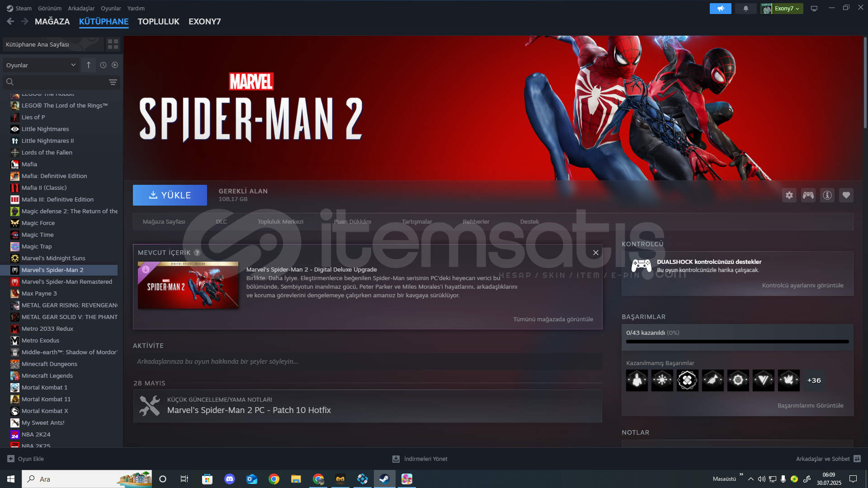The width and height of the screenshot is (868, 488).
Task: Click the back navigation arrow
Action: coord(11,21)
